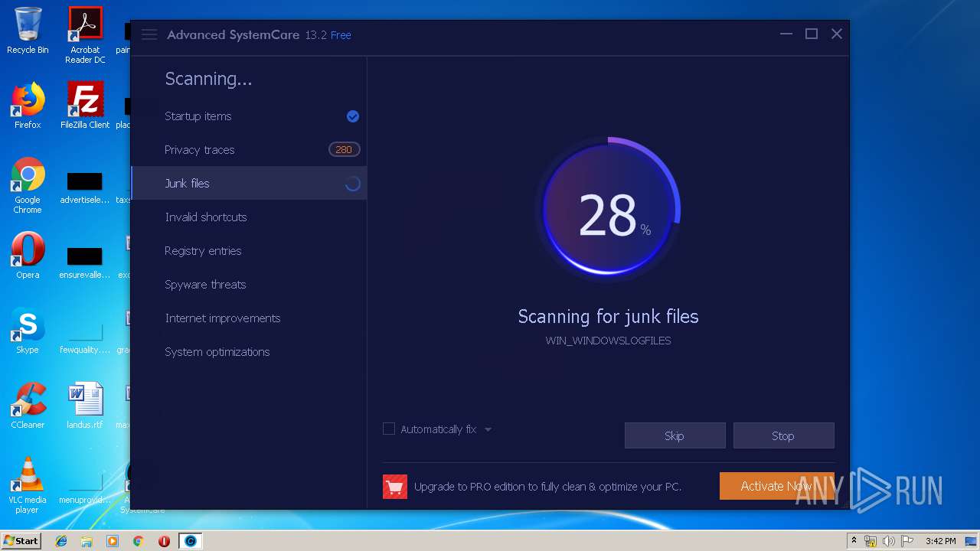Viewport: 980px width, 551px height.
Task: Select System optimizations in scan list
Action: point(249,352)
